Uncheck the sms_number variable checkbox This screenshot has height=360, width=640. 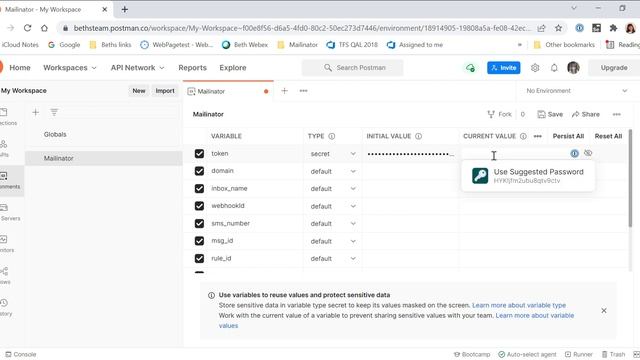pos(199,224)
